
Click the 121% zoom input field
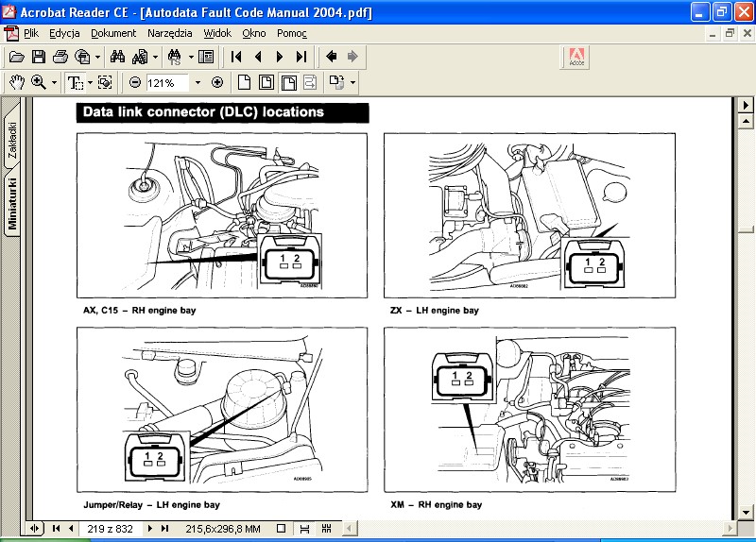tap(167, 83)
